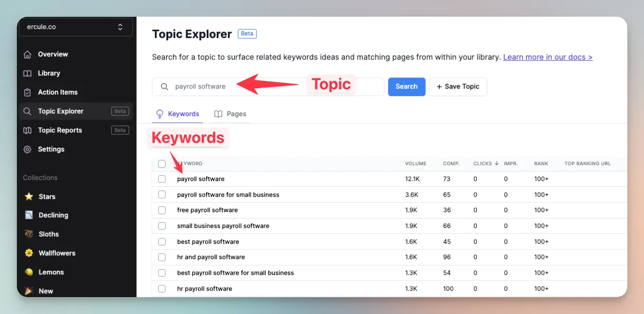Select the Stars collection star icon

coord(29,196)
